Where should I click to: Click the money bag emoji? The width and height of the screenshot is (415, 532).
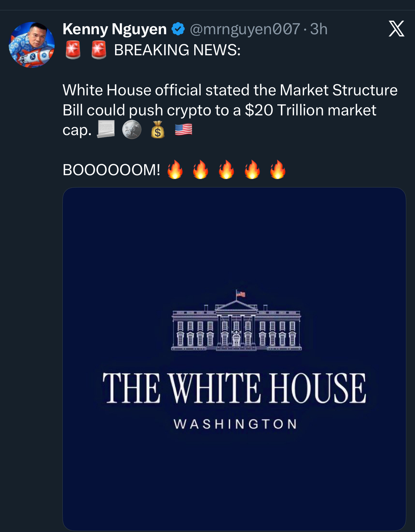tap(158, 130)
